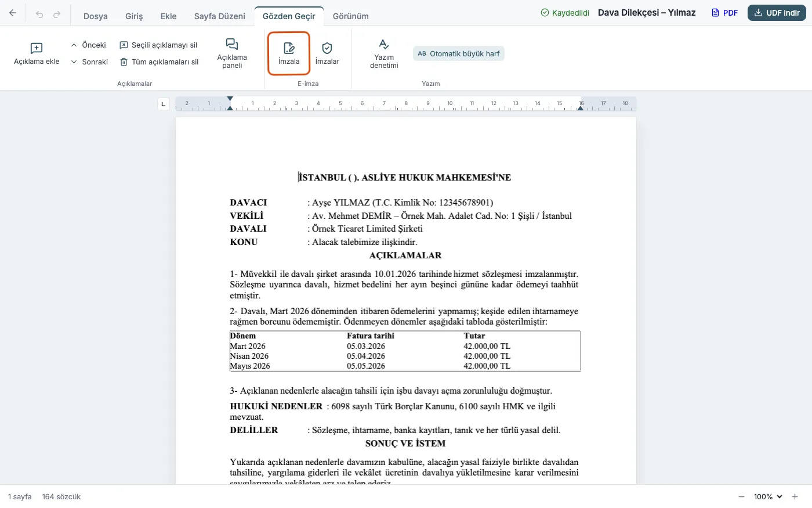Open the Sayfa Düzeni tab

[220, 16]
